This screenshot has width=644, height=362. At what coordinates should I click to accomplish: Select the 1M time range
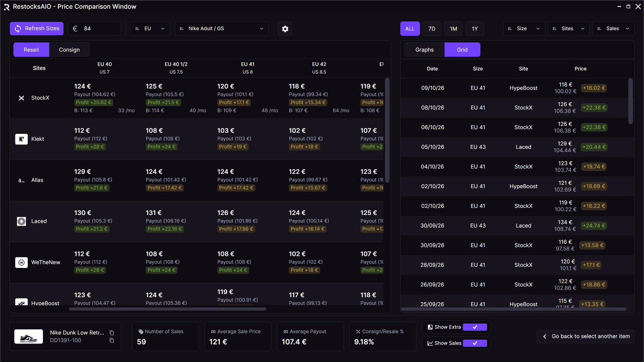tap(453, 29)
